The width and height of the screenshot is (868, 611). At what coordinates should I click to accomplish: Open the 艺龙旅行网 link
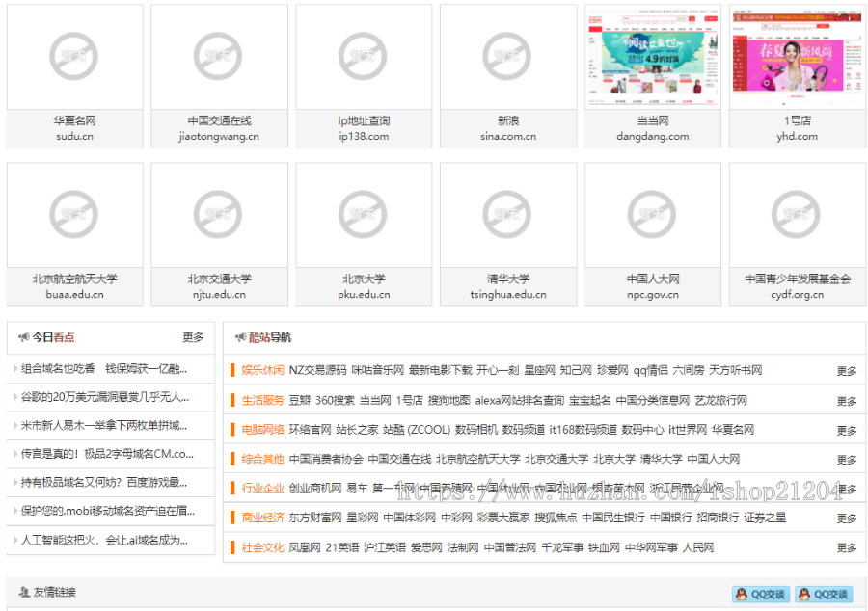tap(720, 400)
